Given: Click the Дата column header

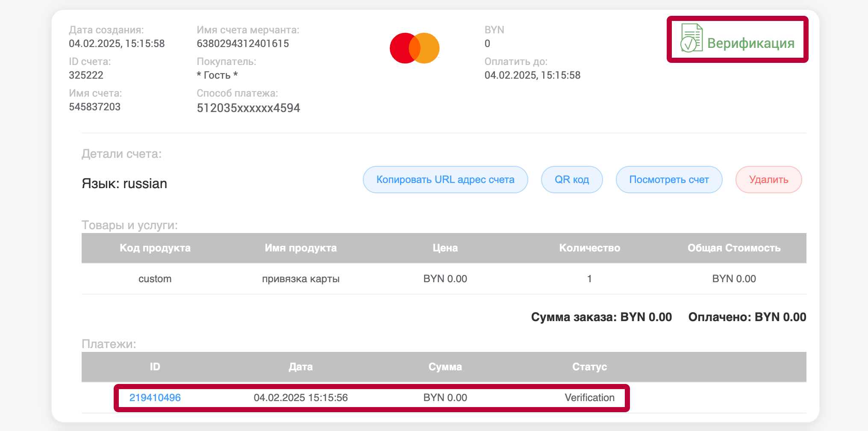Looking at the screenshot, I should [301, 366].
